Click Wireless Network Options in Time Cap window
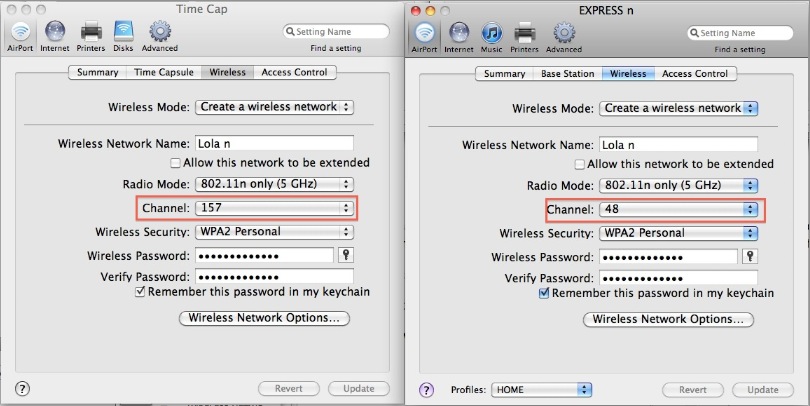This screenshot has height=406, width=810. (264, 318)
